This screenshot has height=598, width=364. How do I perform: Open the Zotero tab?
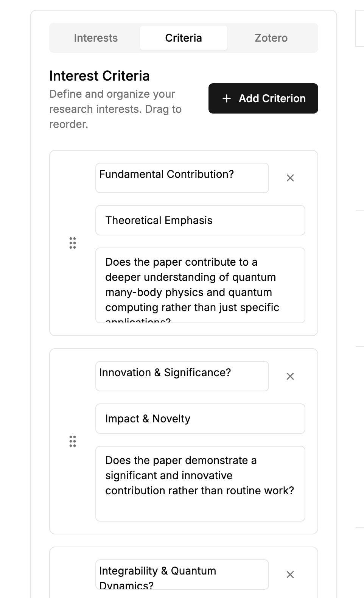[271, 38]
